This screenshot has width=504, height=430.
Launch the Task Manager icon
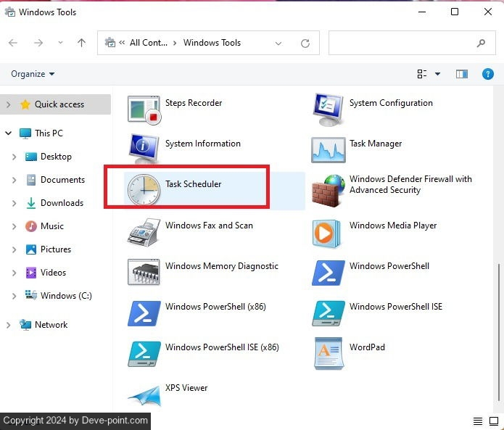pos(328,149)
